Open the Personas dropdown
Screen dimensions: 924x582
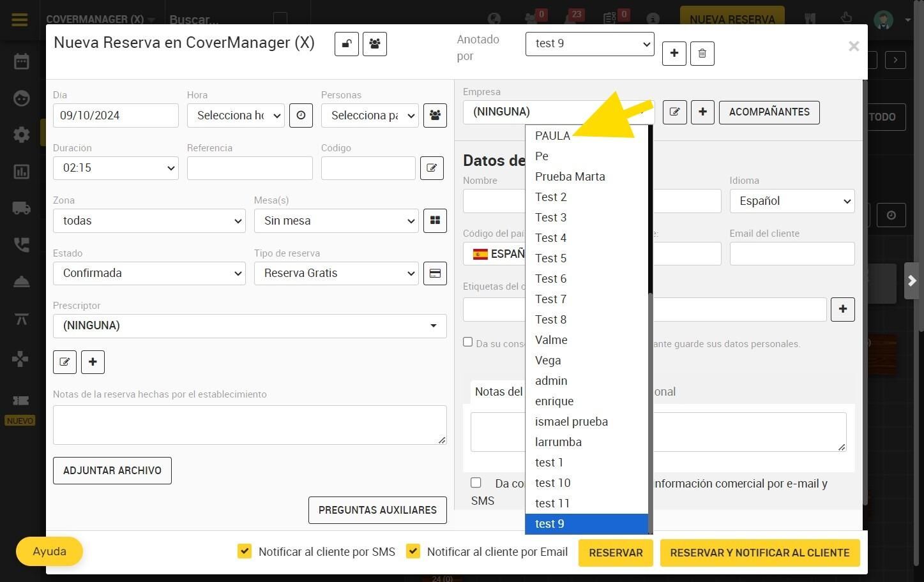(370, 116)
